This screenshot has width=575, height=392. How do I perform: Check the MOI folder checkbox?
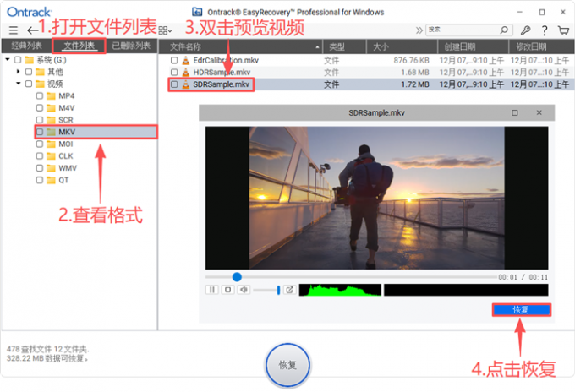pyautogui.click(x=40, y=144)
